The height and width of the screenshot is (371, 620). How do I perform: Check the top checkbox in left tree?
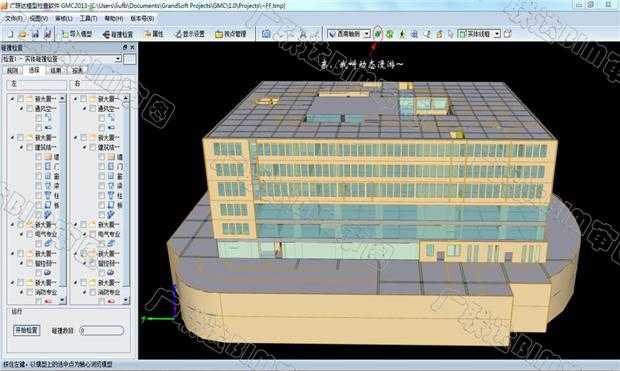20,98
